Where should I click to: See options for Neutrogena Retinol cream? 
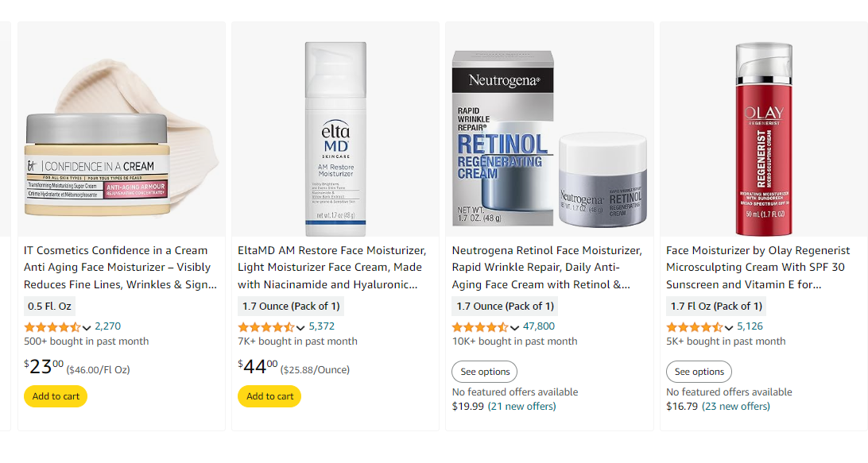(484, 372)
